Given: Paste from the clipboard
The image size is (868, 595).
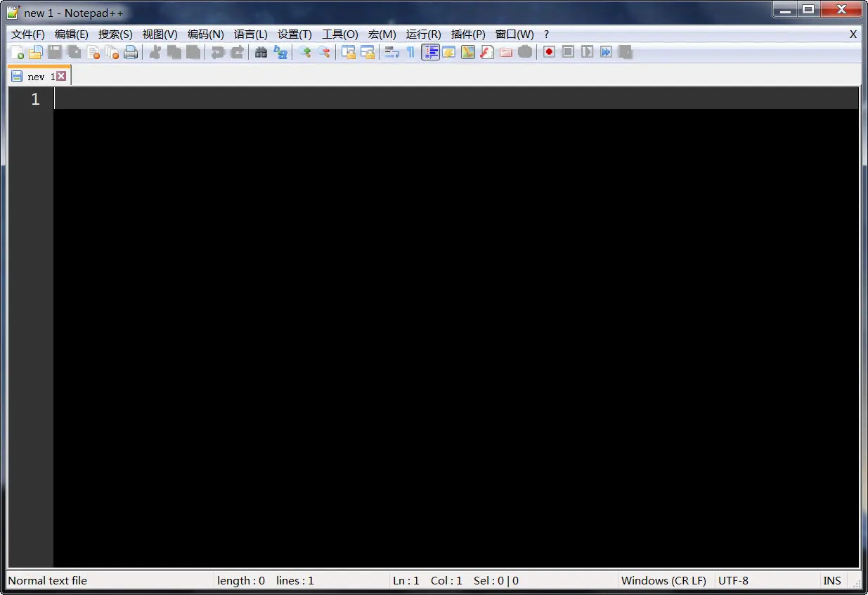Looking at the screenshot, I should (x=193, y=51).
